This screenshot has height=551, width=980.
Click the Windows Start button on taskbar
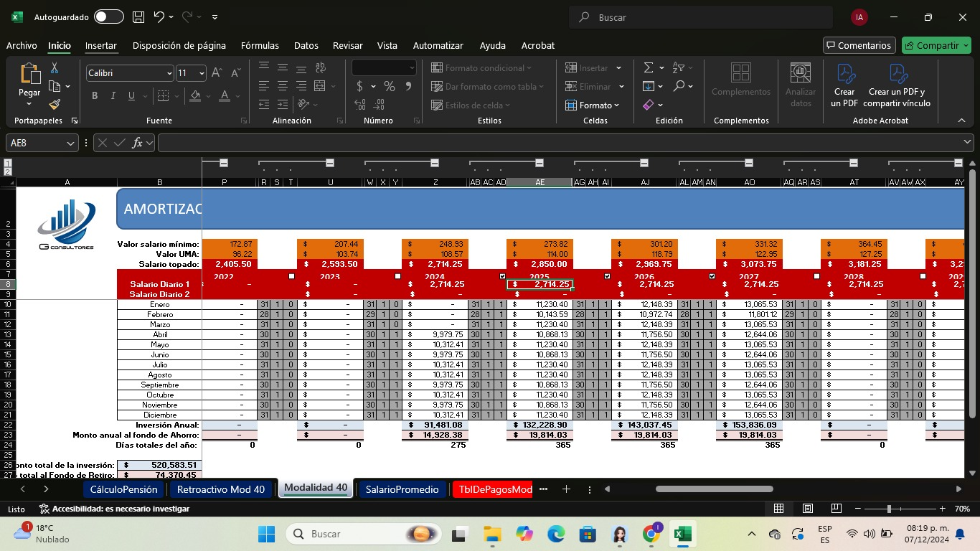click(x=266, y=534)
